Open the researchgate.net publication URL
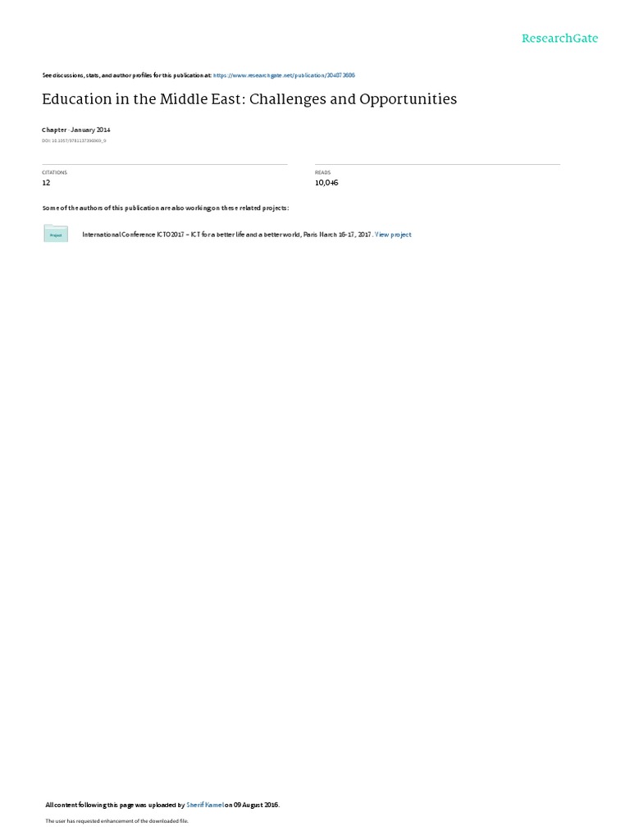Image resolution: width=630 pixels, height=840 pixels. [x=284, y=75]
